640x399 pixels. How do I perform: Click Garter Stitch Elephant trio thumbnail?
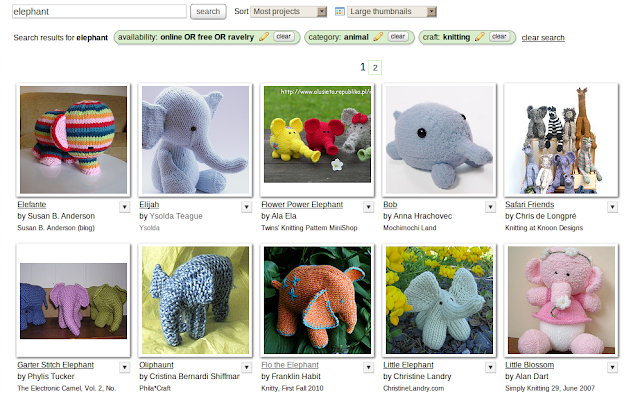[x=73, y=301]
